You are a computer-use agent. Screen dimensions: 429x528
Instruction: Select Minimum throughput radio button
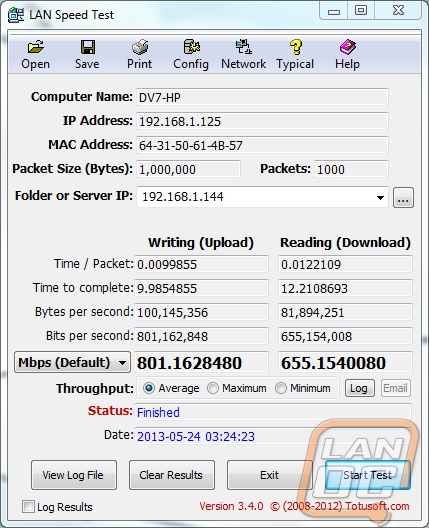(x=281, y=388)
